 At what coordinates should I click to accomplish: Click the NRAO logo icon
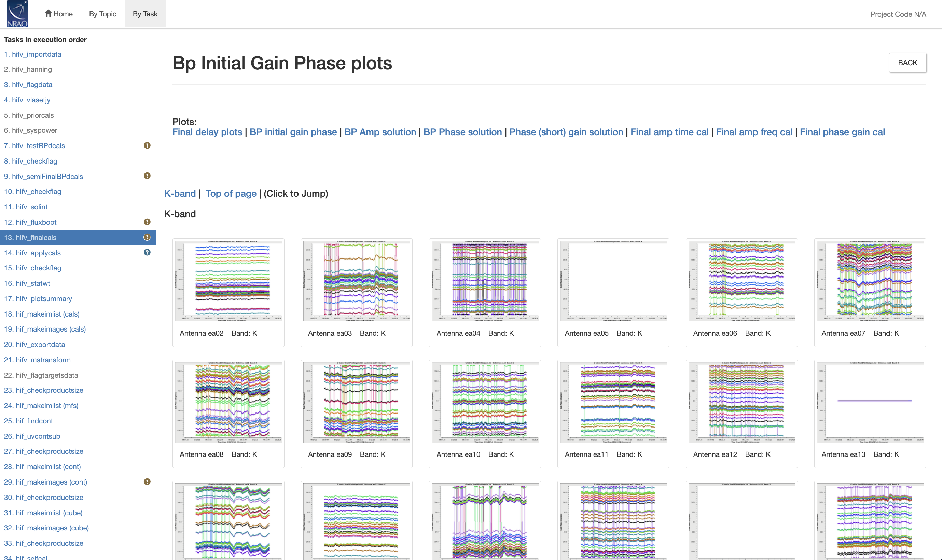tap(17, 14)
